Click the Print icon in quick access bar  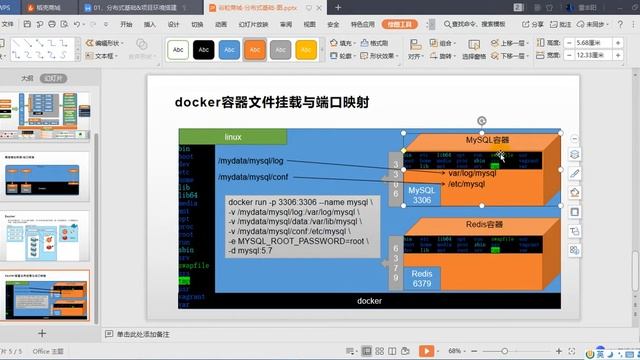52,24
